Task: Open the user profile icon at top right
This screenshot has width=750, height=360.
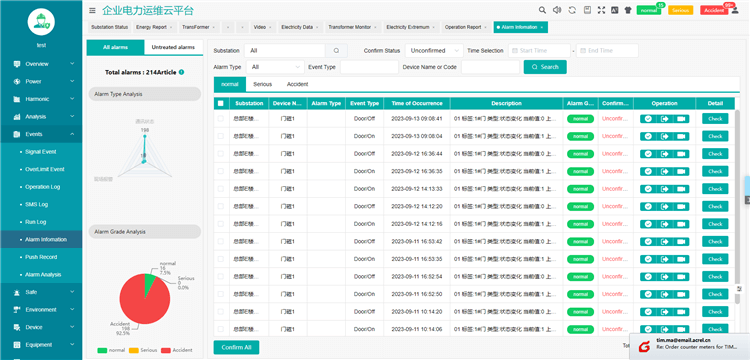Action: tap(735, 10)
